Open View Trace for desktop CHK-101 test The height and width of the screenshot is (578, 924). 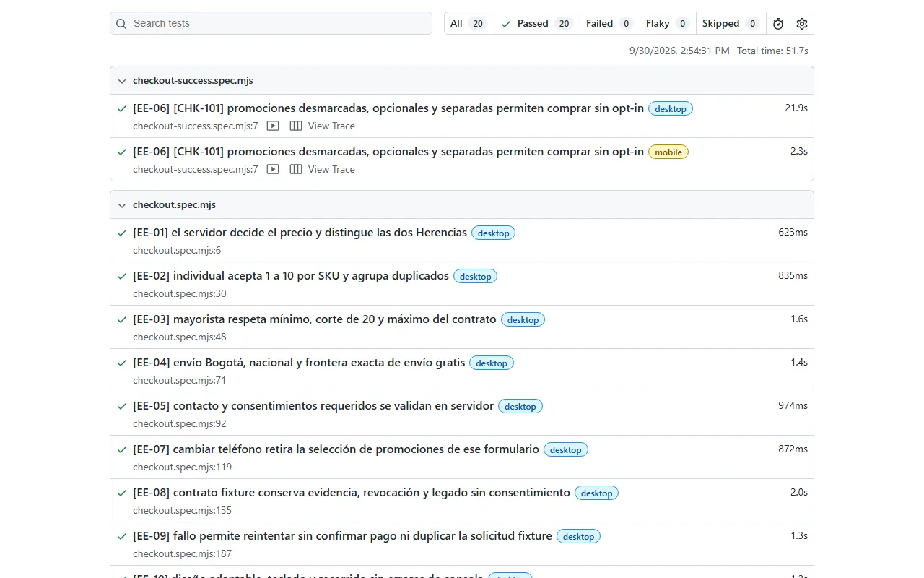pos(331,126)
